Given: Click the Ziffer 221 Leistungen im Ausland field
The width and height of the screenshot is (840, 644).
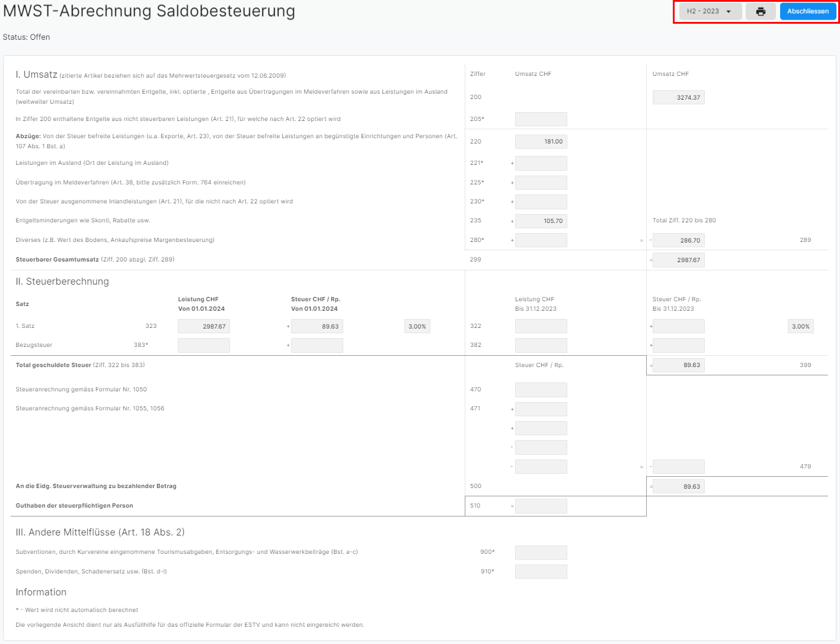Looking at the screenshot, I should pyautogui.click(x=541, y=163).
